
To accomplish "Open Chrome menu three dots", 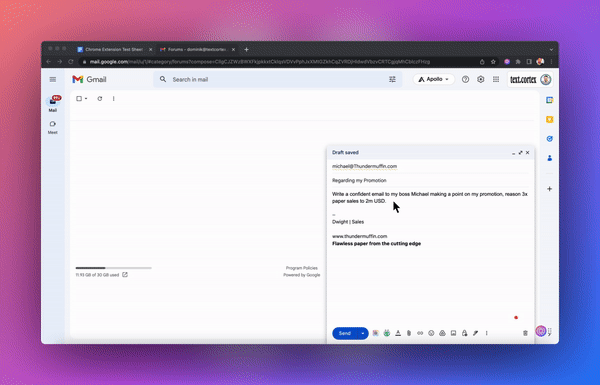I will click(x=551, y=62).
